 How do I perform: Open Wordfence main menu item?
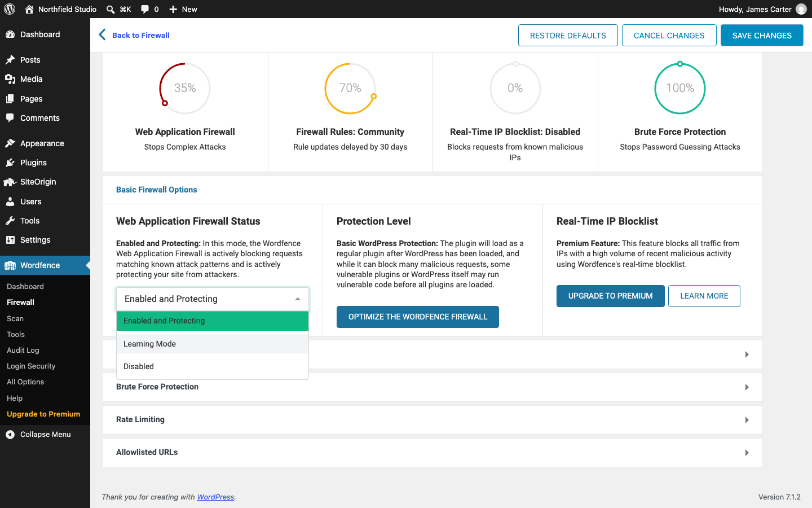[x=45, y=265]
